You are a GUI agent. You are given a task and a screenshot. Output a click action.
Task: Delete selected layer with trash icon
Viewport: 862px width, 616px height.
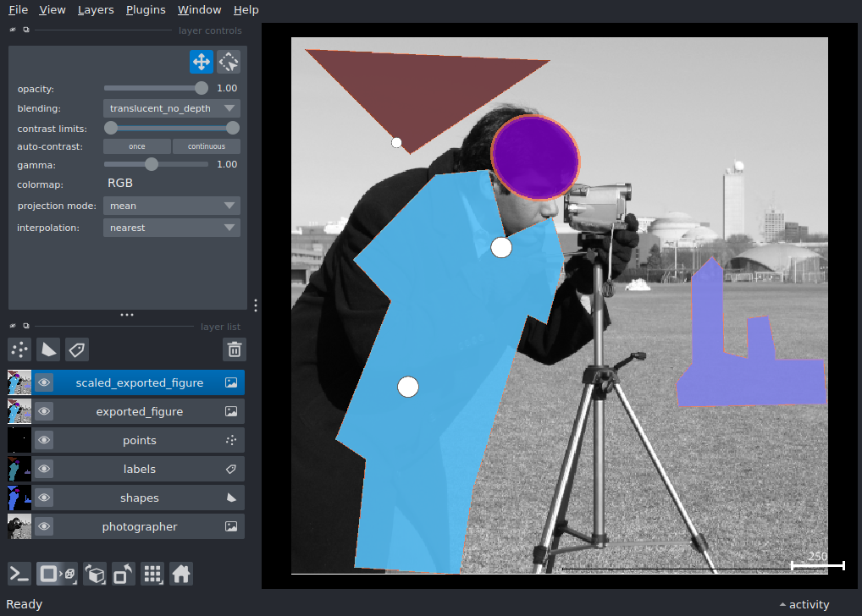tap(235, 349)
